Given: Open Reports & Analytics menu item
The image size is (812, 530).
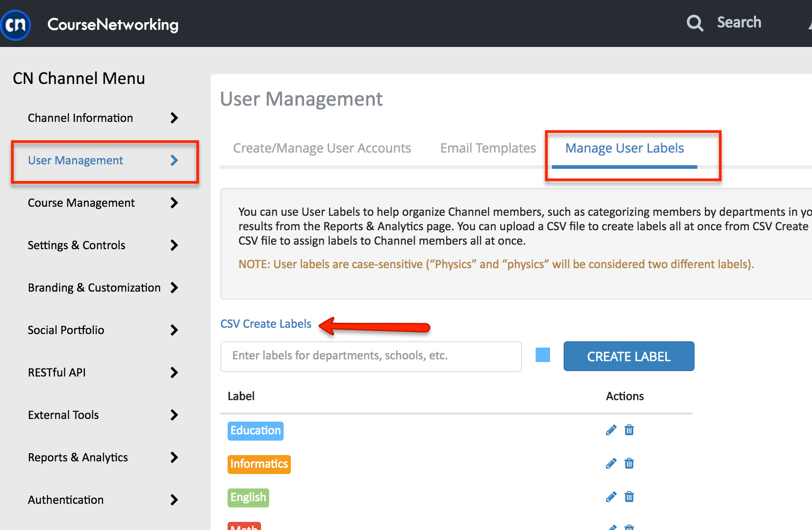Looking at the screenshot, I should pos(78,457).
